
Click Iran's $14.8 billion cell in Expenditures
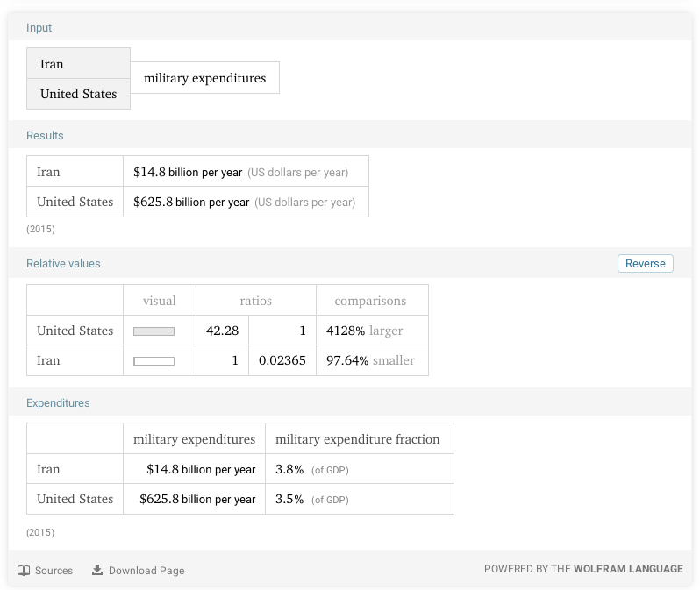pos(194,469)
